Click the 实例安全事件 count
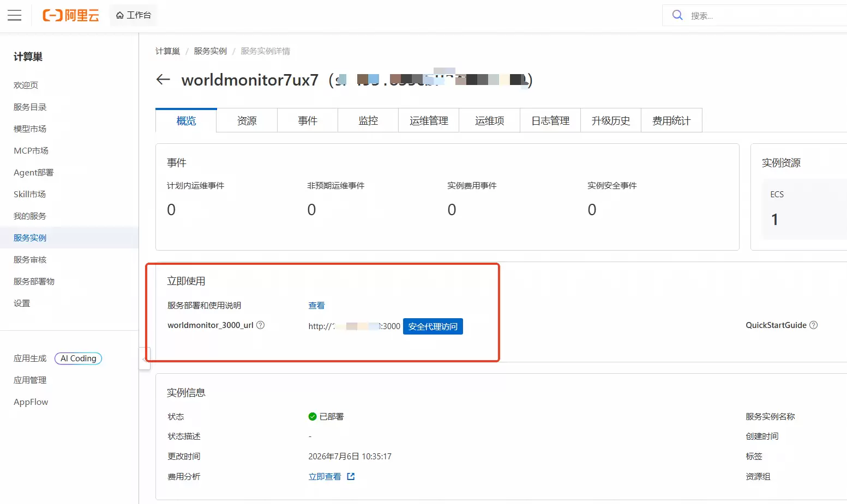 (592, 210)
